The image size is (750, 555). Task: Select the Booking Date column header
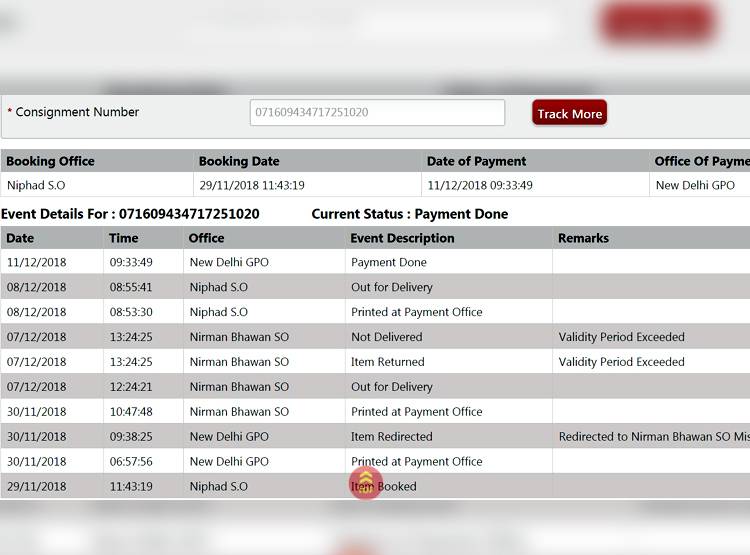click(x=239, y=161)
